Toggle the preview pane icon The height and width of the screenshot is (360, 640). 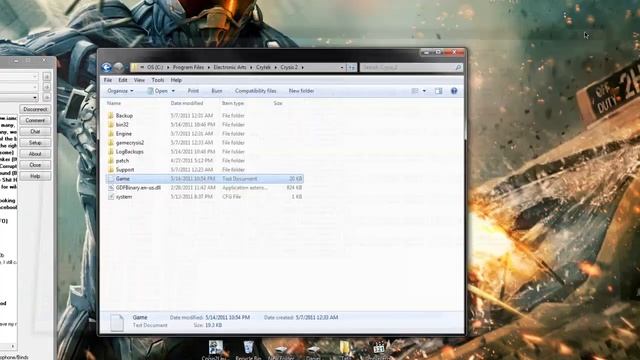438,91
